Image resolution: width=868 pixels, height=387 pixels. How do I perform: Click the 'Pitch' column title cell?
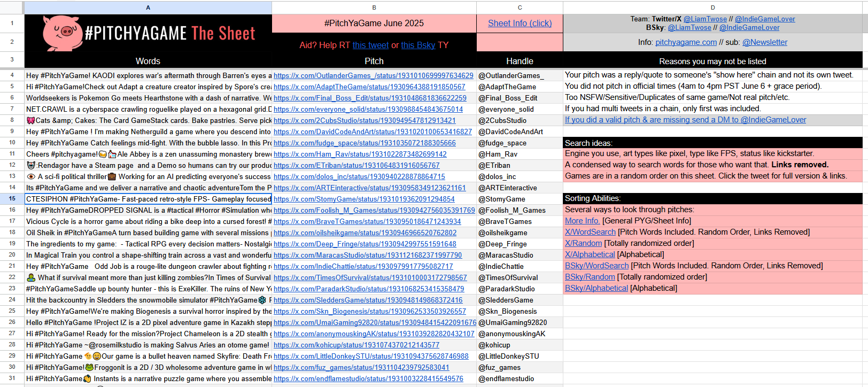374,61
